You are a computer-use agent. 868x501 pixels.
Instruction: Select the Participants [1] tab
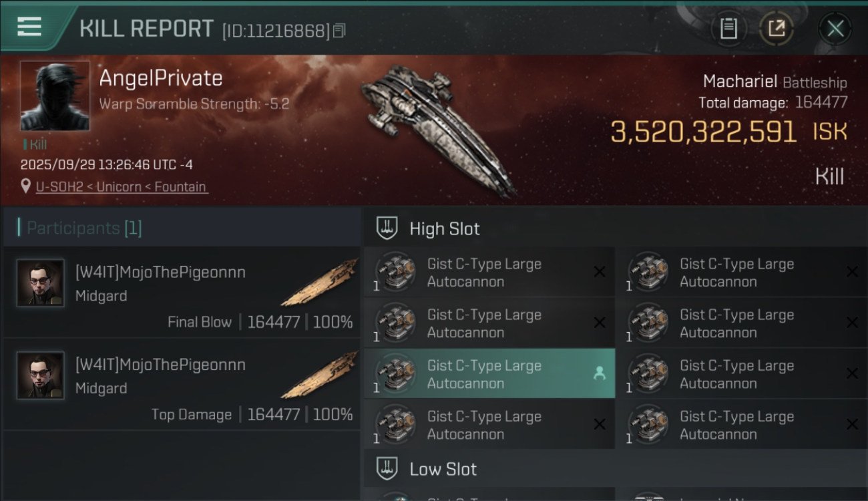84,228
